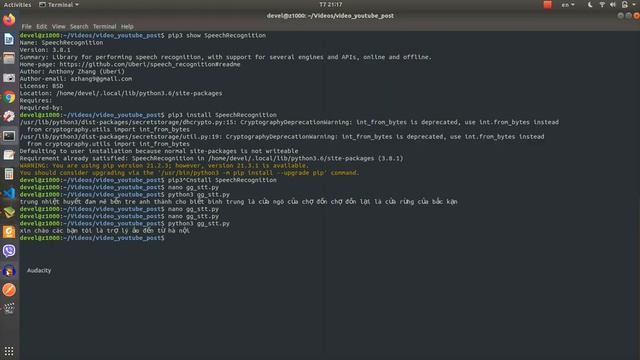Show all applications grid
The width and height of the screenshot is (640, 360).
tap(9, 351)
